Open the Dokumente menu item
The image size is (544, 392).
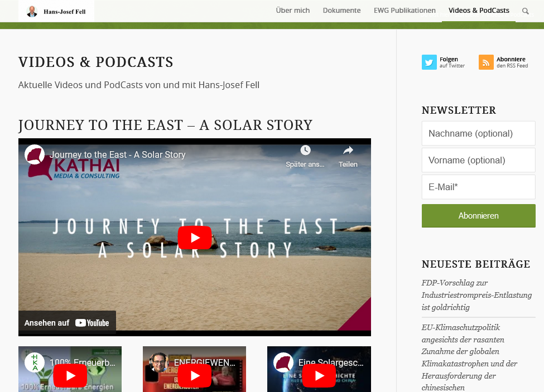[341, 11]
